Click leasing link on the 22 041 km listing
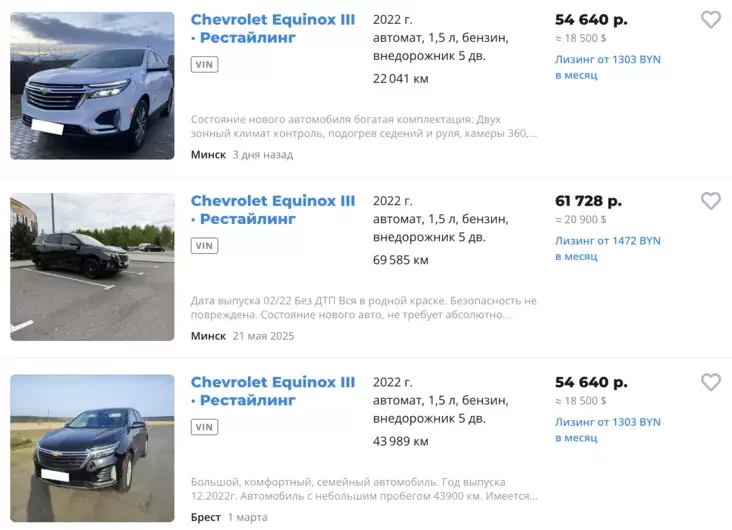The height and width of the screenshot is (530, 732). point(607,67)
